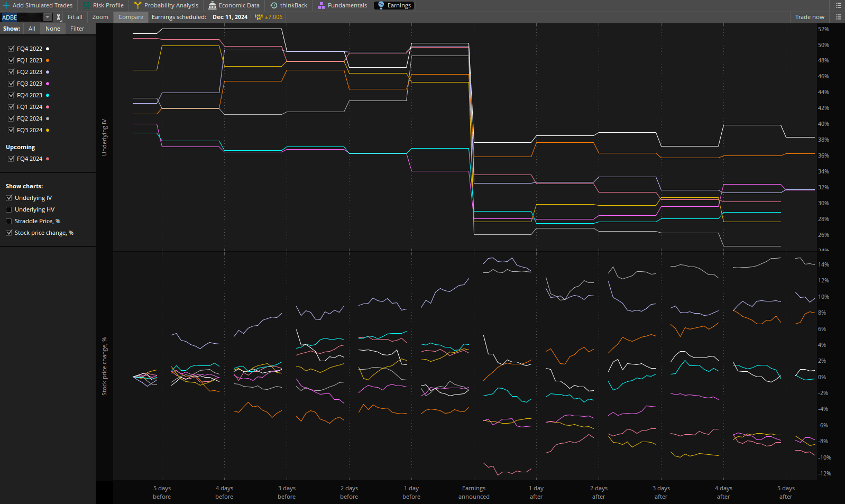Viewport: 845px width, 504px height.
Task: Click the ADBE symbol input field
Action: (x=22, y=17)
